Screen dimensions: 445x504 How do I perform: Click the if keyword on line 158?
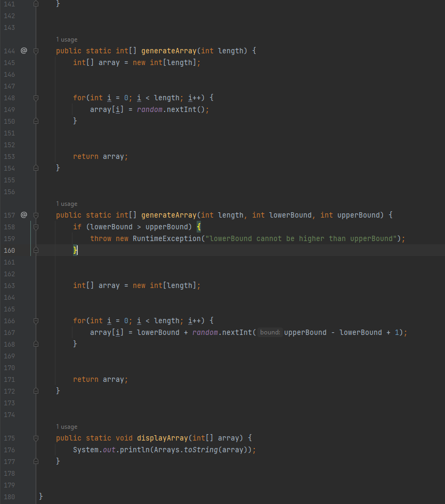coord(77,227)
